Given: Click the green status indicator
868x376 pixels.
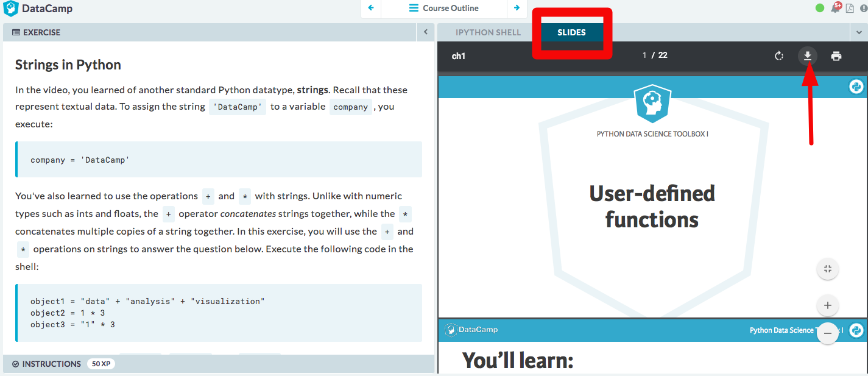Looking at the screenshot, I should (820, 8).
